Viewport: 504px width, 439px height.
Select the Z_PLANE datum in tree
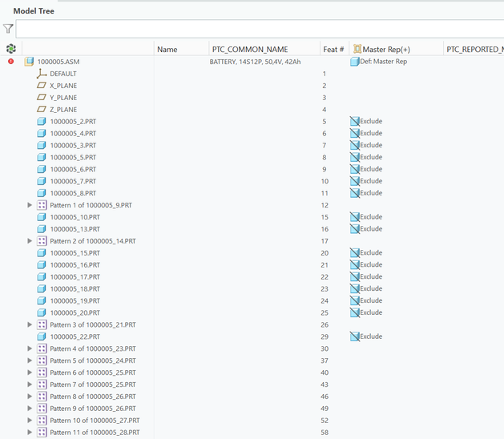point(63,110)
